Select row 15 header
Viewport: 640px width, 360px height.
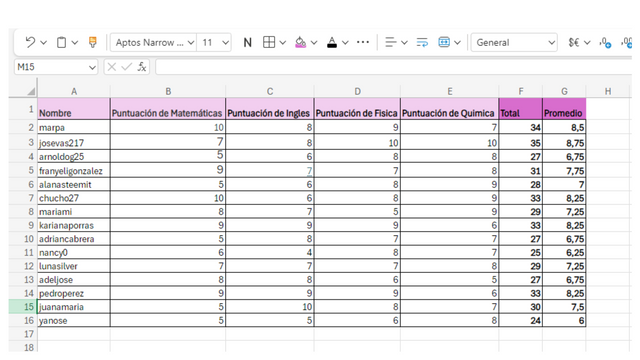click(23, 307)
